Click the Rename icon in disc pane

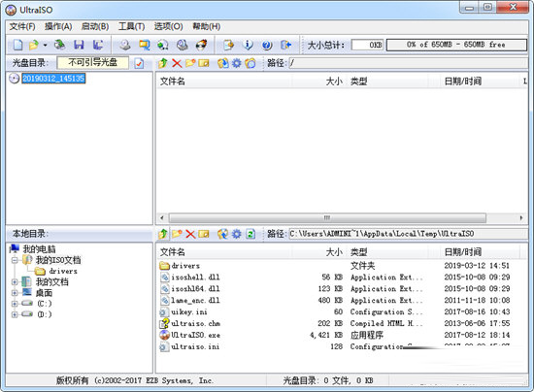204,63
